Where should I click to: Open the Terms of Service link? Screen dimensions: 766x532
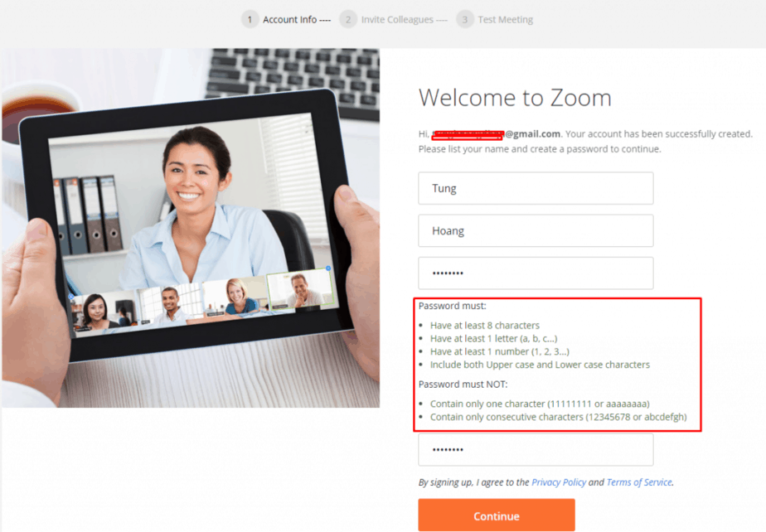click(x=639, y=482)
